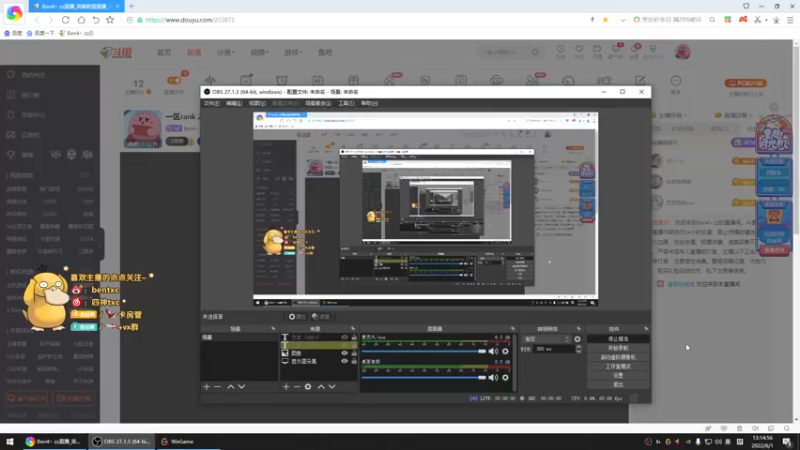Move the selected source up in OBS

(x=321, y=387)
